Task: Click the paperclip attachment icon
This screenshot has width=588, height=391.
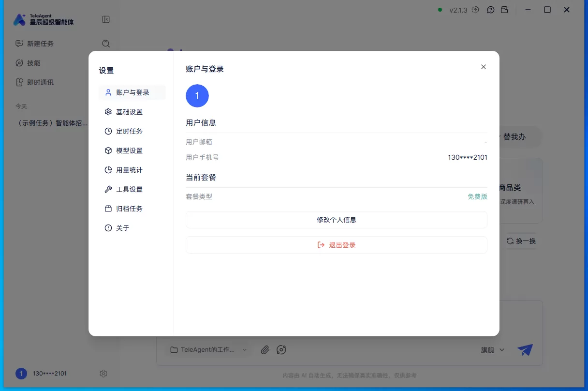Action: click(x=265, y=349)
